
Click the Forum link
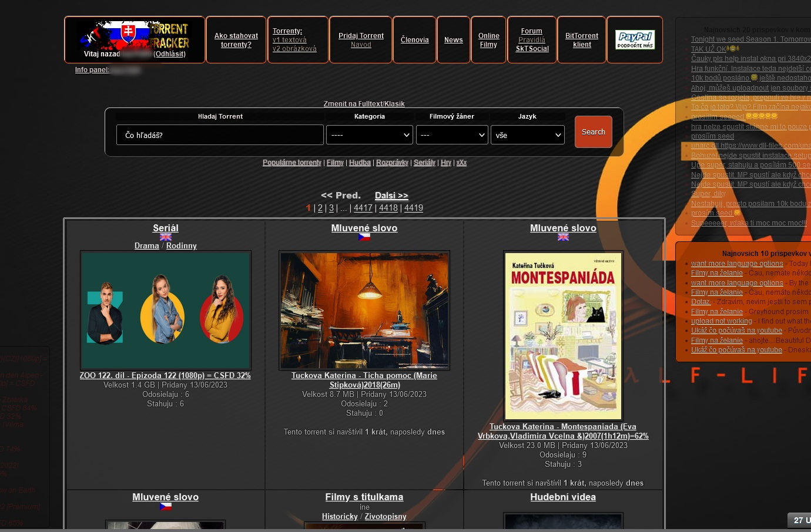532,31
